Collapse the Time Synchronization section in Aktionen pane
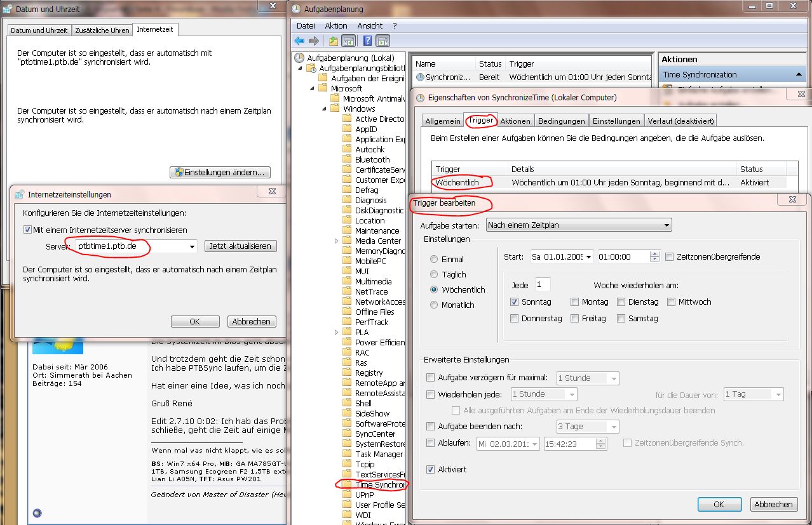Viewport: 812px width, 525px height. [x=799, y=75]
